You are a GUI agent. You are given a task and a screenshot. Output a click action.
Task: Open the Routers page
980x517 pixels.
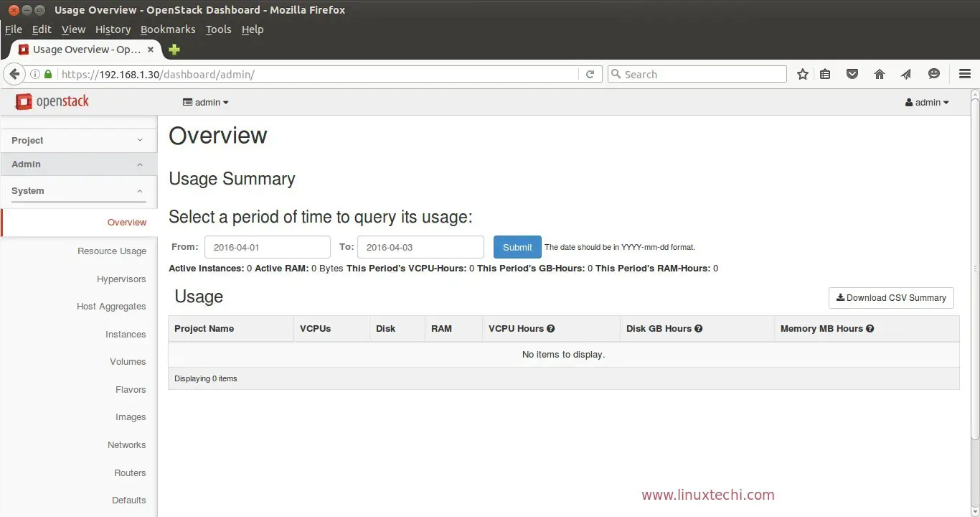coord(130,472)
